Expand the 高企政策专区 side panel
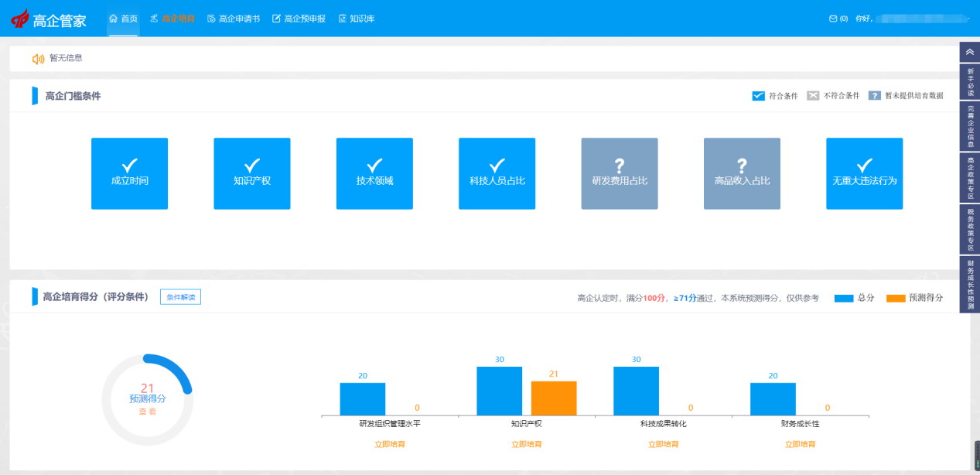This screenshot has width=980, height=475. 969,177
